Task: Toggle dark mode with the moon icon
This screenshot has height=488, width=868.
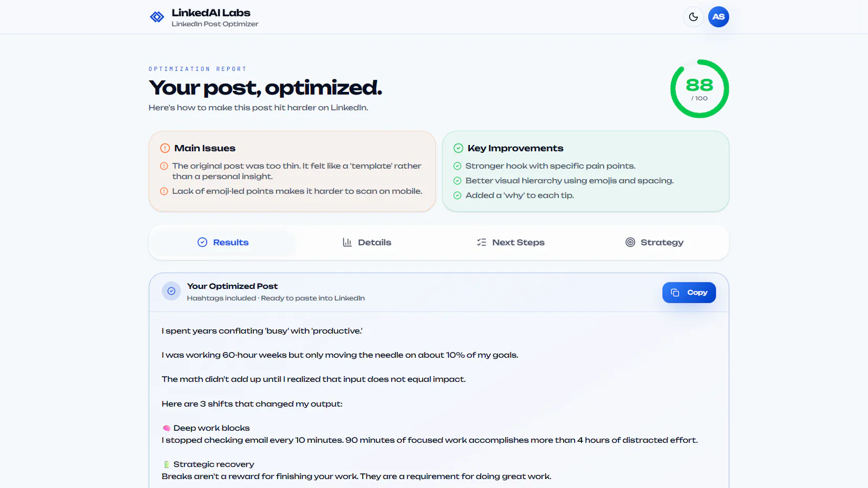Action: click(693, 17)
